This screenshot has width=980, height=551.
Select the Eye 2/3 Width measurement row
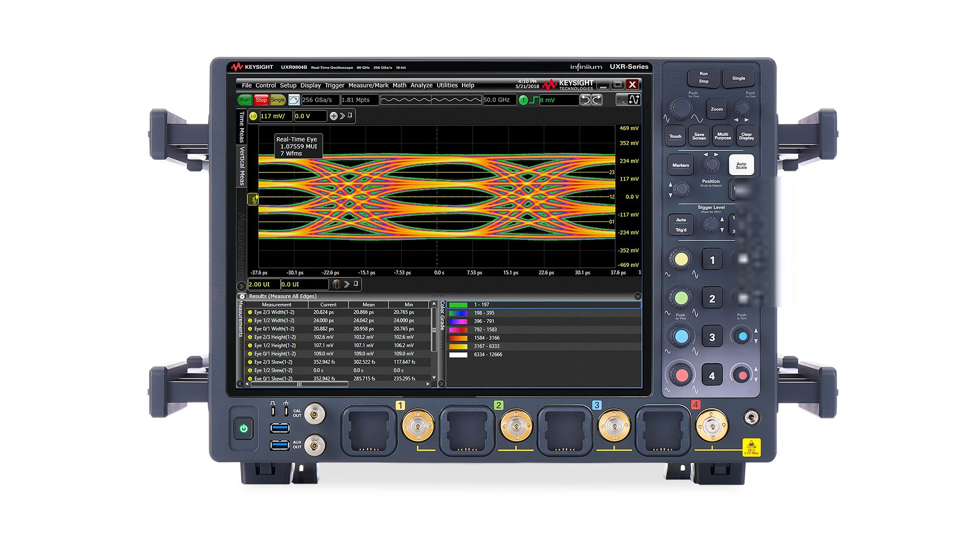click(274, 312)
